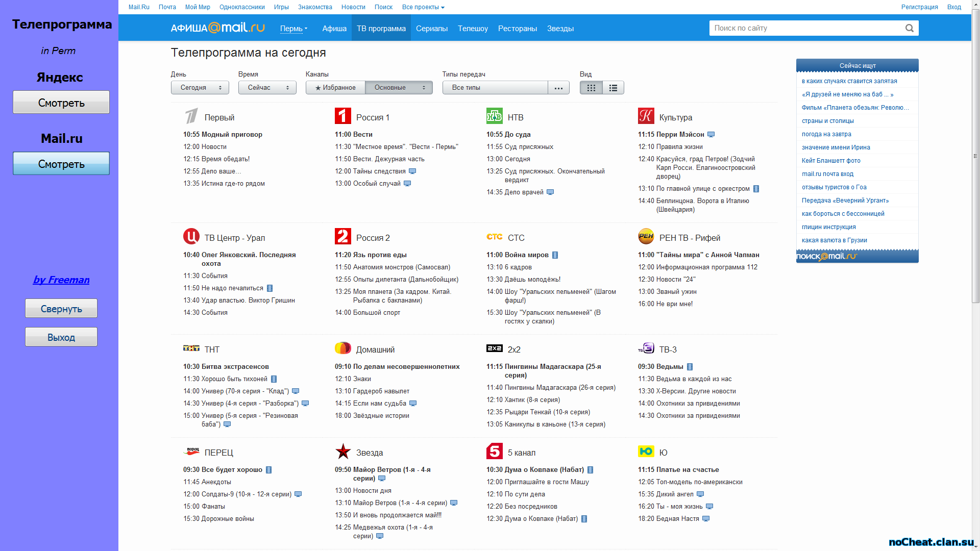Open the Афиша tab
980x551 pixels.
(x=334, y=29)
